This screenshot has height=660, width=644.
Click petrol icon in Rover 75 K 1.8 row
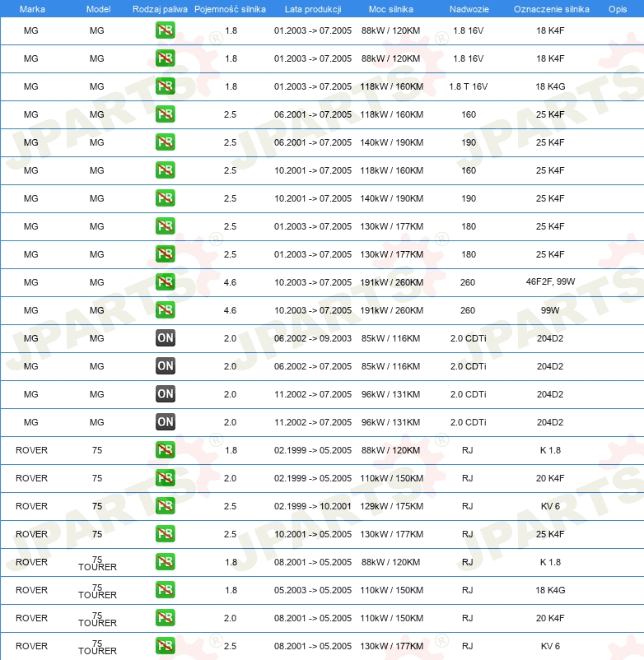[x=165, y=450]
